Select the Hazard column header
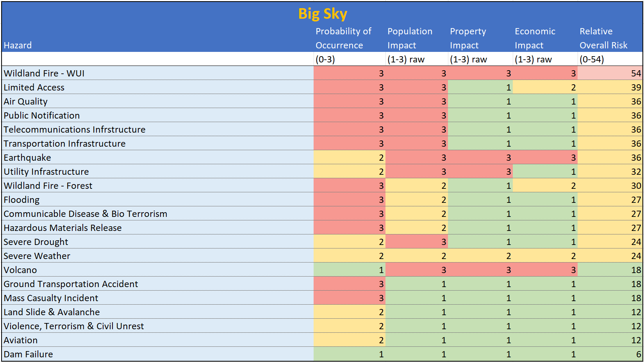644x362 pixels. point(18,45)
